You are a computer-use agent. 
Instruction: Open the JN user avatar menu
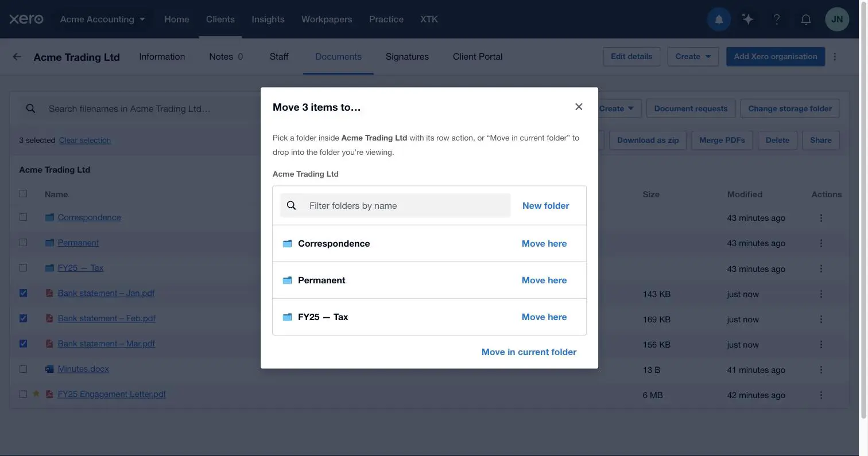pos(837,20)
